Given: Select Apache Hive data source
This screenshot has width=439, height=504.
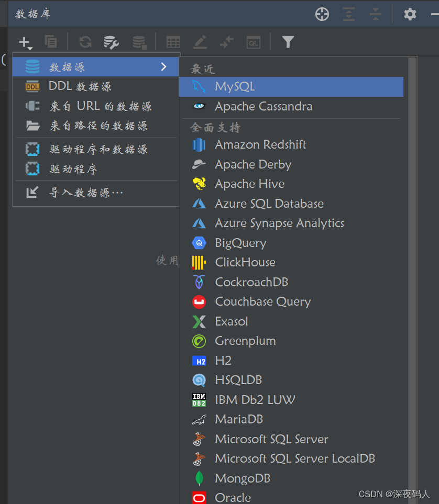Looking at the screenshot, I should 291,184.
